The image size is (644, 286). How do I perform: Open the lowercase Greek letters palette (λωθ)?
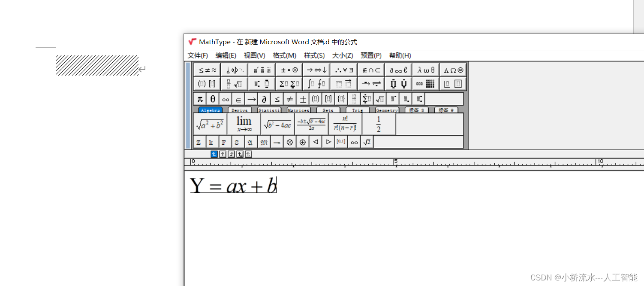tap(426, 70)
